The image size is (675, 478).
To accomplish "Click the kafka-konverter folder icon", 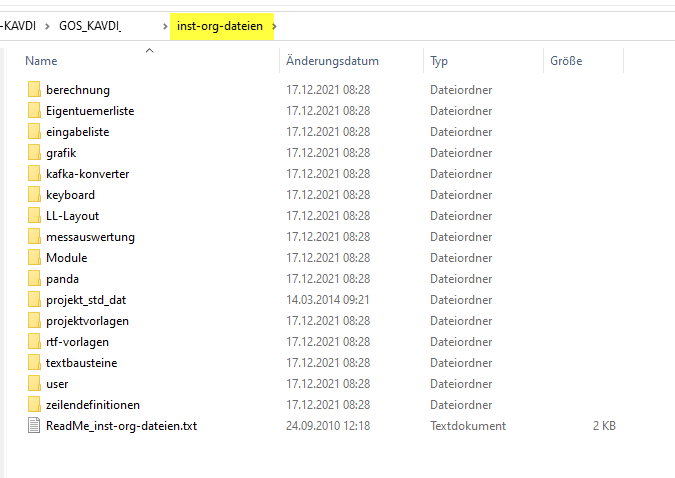I will pyautogui.click(x=34, y=174).
